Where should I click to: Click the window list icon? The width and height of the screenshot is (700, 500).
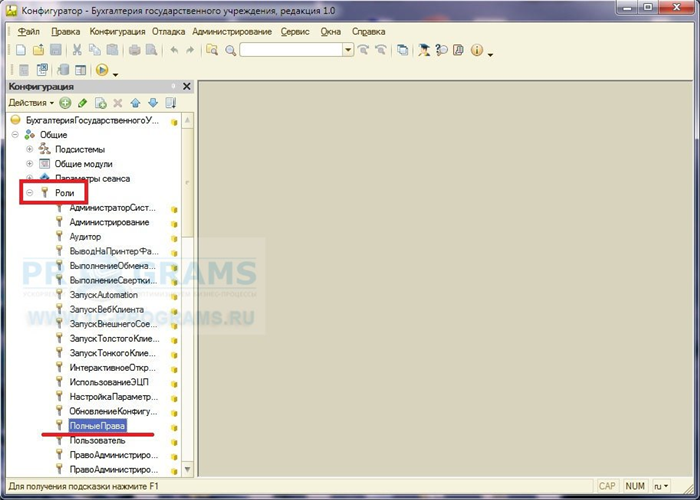pos(403,50)
